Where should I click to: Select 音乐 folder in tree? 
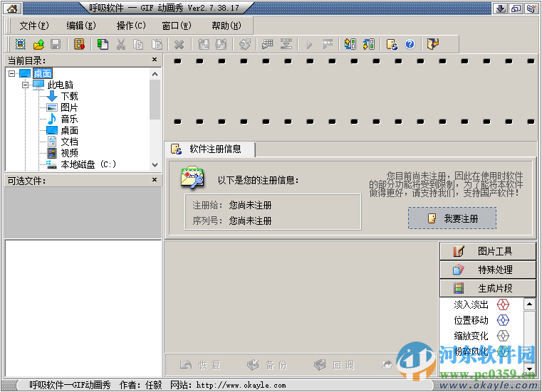point(70,119)
